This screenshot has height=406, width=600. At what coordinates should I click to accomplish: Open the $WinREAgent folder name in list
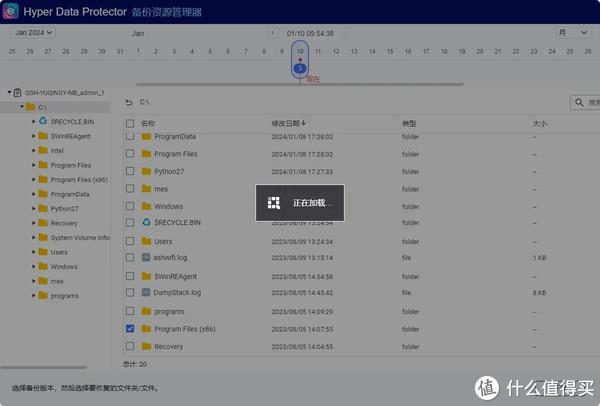pyautogui.click(x=175, y=276)
